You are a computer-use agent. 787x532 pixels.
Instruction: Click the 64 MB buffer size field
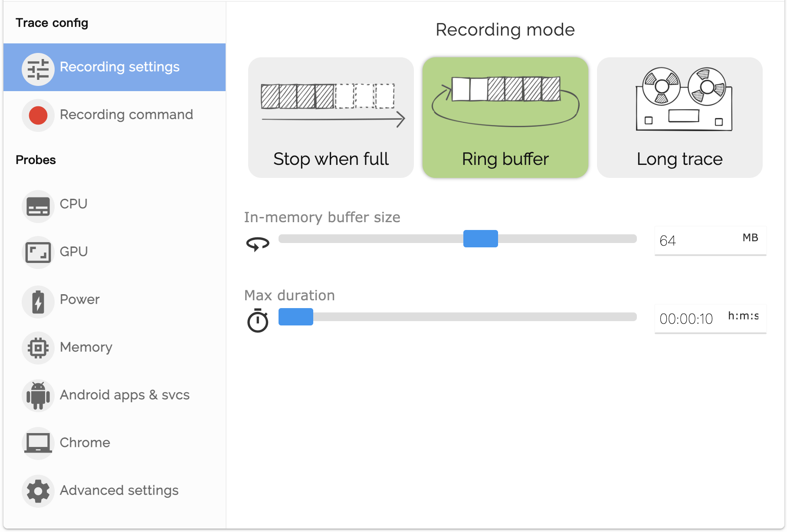click(x=710, y=241)
